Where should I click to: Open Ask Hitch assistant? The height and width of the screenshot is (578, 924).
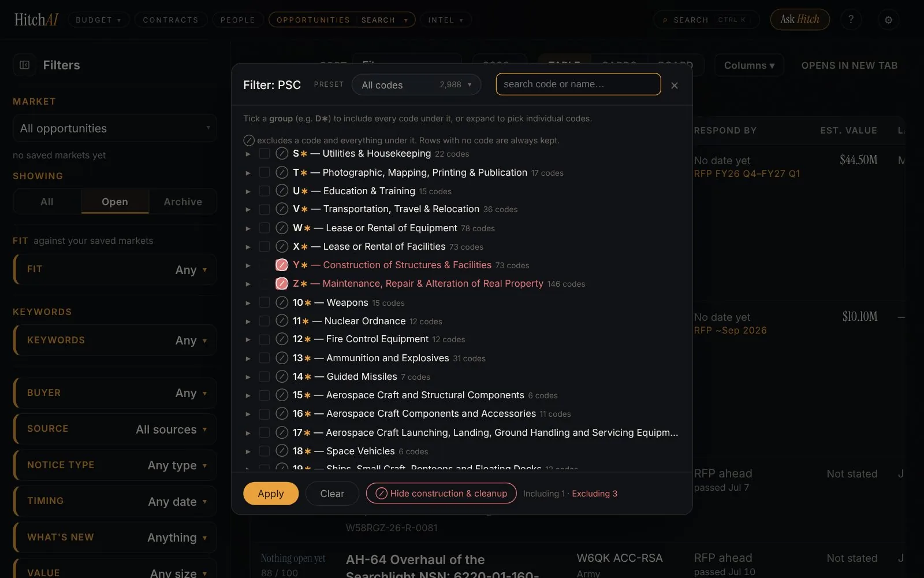click(800, 20)
